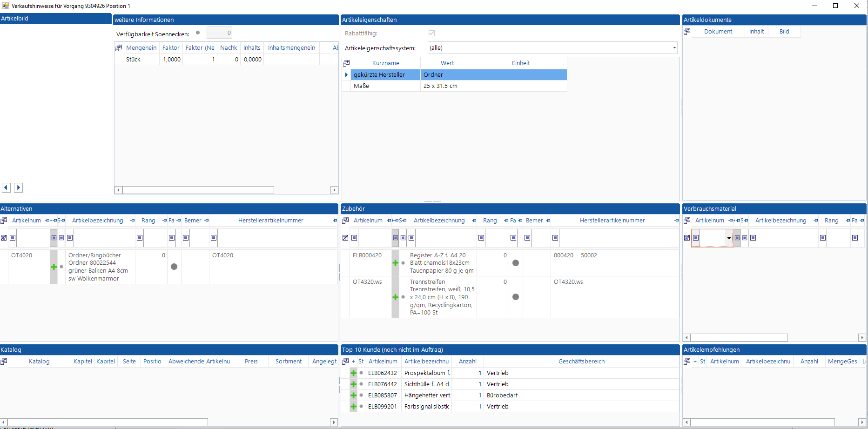
Task: Add Trennstreifen OT4320.ws via green plus
Action: click(x=395, y=297)
